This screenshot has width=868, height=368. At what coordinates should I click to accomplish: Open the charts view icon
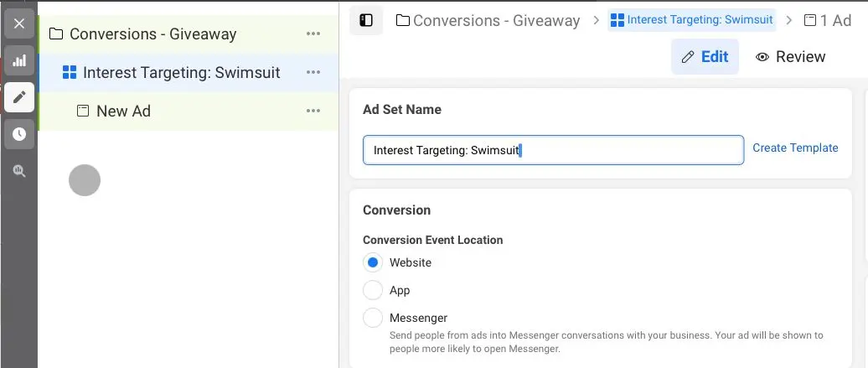coord(19,60)
